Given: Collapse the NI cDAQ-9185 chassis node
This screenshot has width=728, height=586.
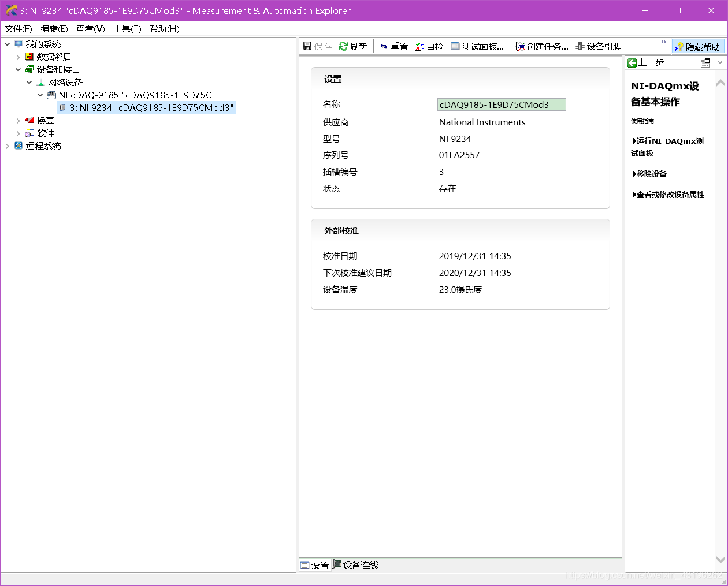Looking at the screenshot, I should point(40,95).
